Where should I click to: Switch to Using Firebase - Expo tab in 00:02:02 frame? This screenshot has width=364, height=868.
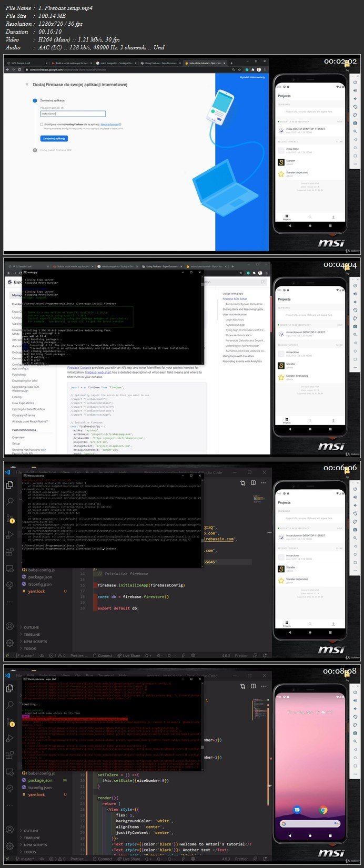click(x=160, y=63)
